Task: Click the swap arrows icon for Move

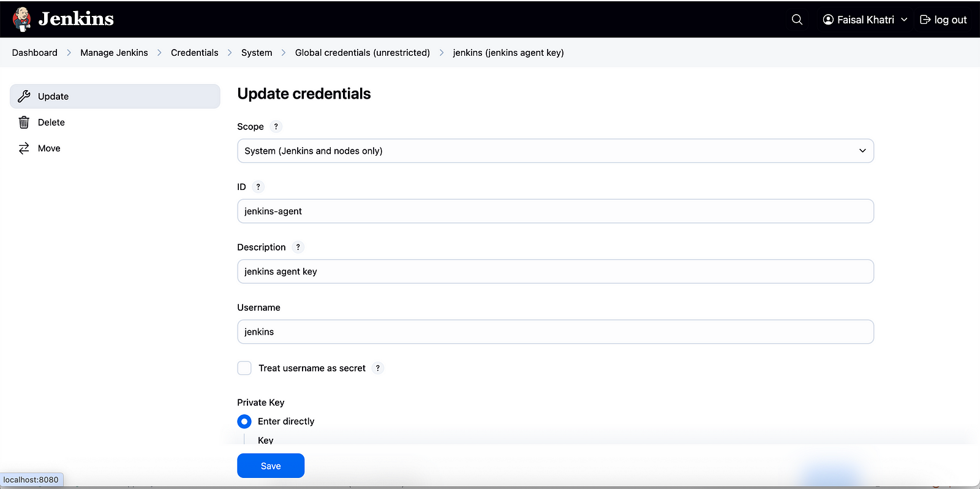Action: point(24,148)
